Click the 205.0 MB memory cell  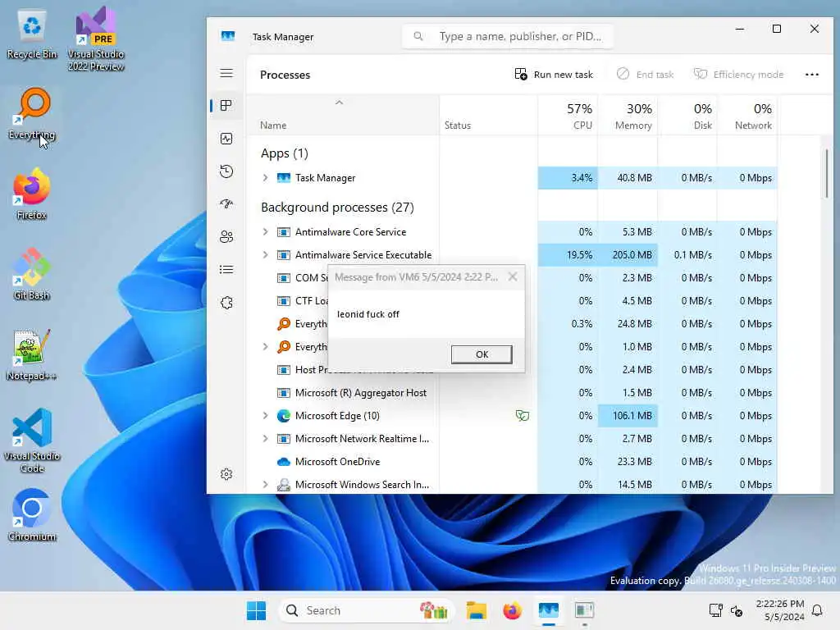[628, 255]
